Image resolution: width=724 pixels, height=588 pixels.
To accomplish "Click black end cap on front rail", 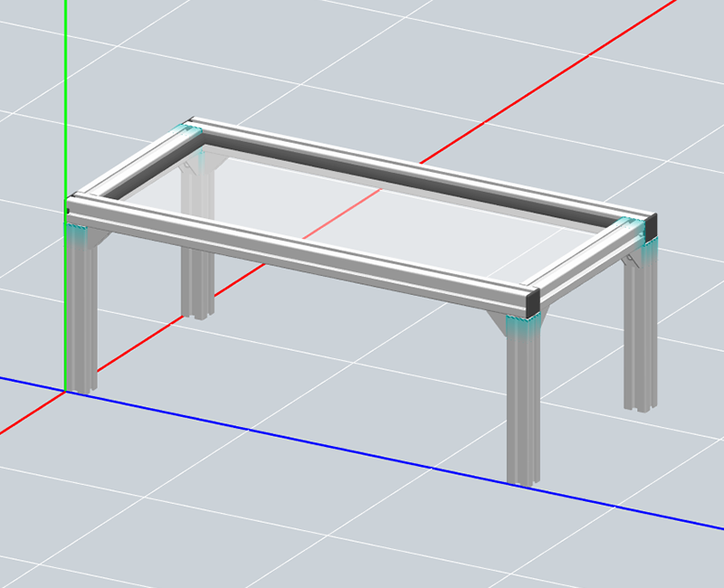I will pyautogui.click(x=533, y=300).
